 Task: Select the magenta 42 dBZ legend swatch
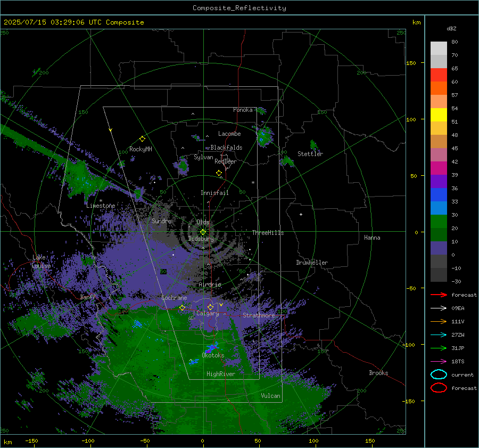(x=439, y=168)
